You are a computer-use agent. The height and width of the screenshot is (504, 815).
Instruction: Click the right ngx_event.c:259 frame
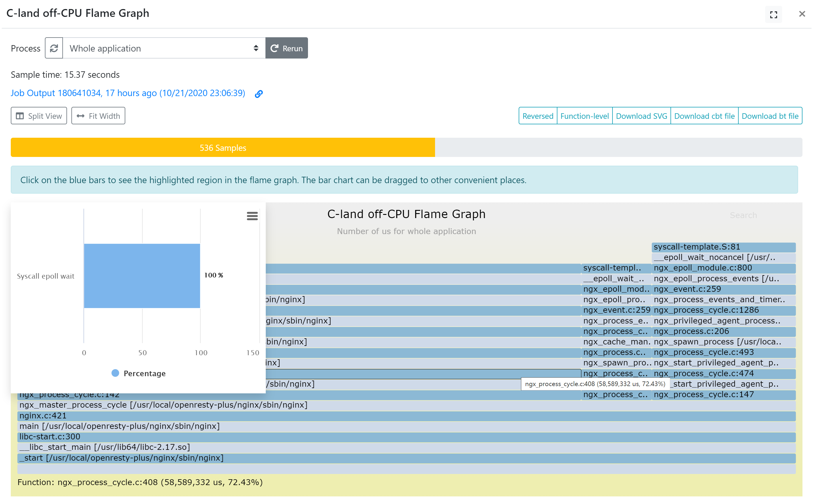[723, 289]
